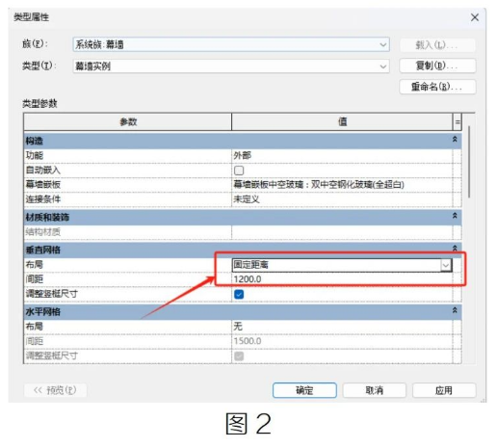The image size is (497, 448).
Task: Click horizontal grid 布局 value 无
Action: coord(342,327)
